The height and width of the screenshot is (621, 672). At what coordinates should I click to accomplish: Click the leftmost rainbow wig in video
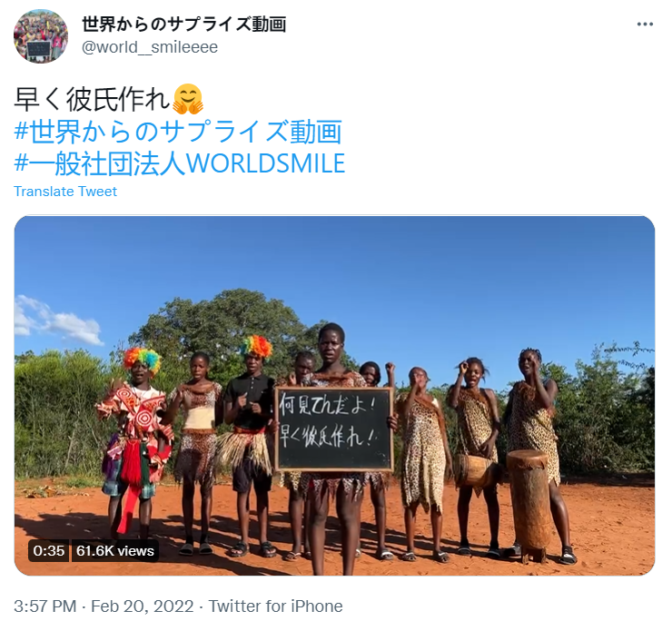coord(142,359)
